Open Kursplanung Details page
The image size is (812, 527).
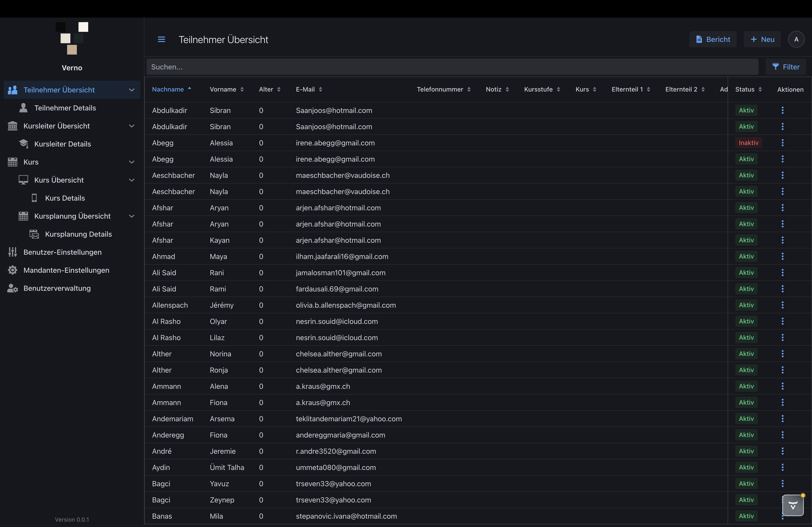[78, 234]
